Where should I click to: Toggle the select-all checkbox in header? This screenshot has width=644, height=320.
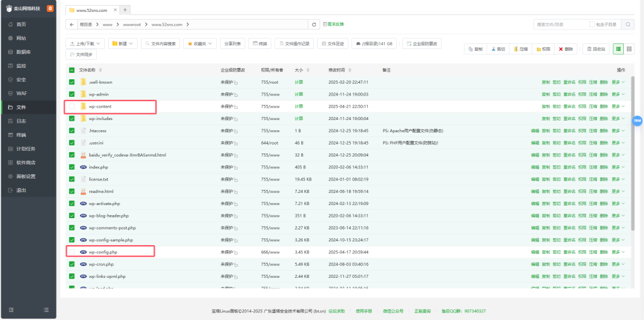tap(72, 70)
